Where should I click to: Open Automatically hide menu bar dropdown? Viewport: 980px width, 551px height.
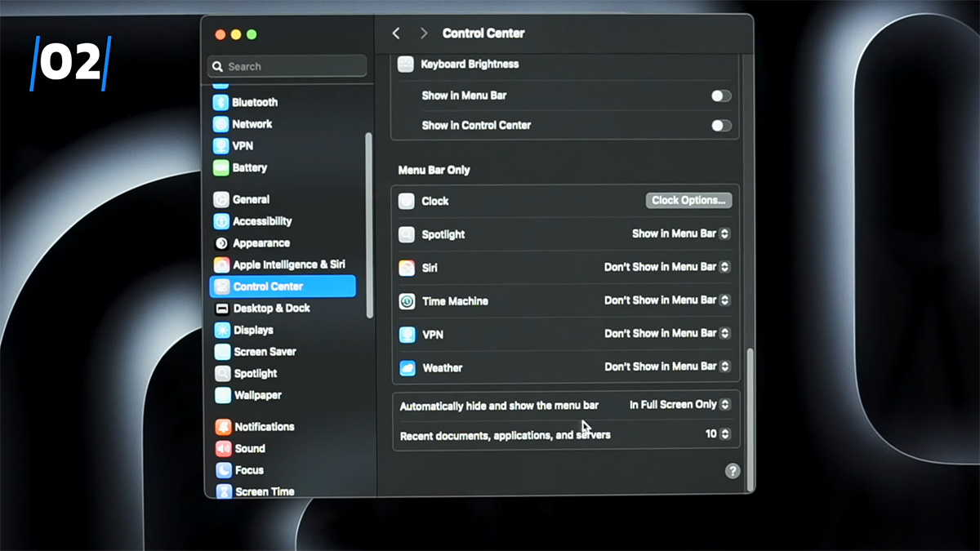680,404
